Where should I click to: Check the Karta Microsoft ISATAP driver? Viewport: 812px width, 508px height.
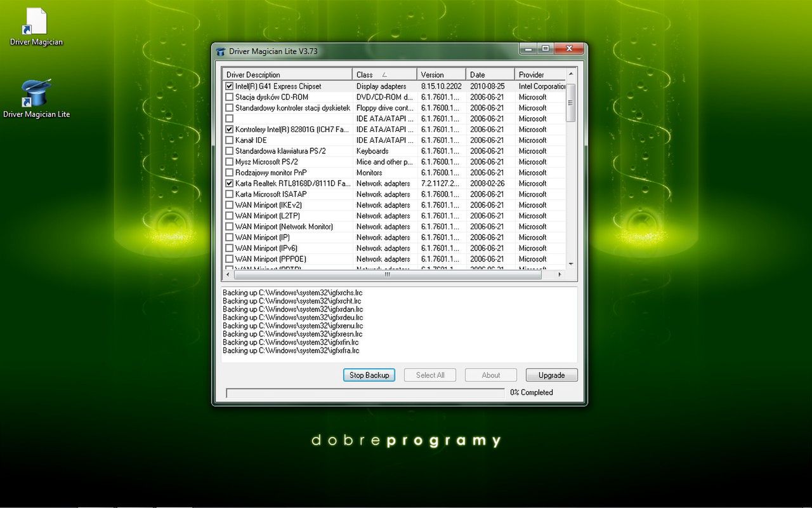tap(230, 194)
